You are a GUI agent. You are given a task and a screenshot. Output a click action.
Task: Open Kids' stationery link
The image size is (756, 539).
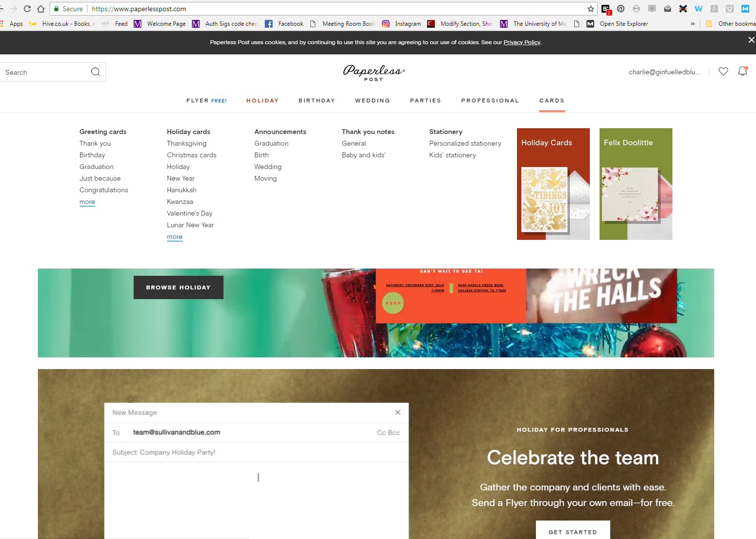point(452,155)
